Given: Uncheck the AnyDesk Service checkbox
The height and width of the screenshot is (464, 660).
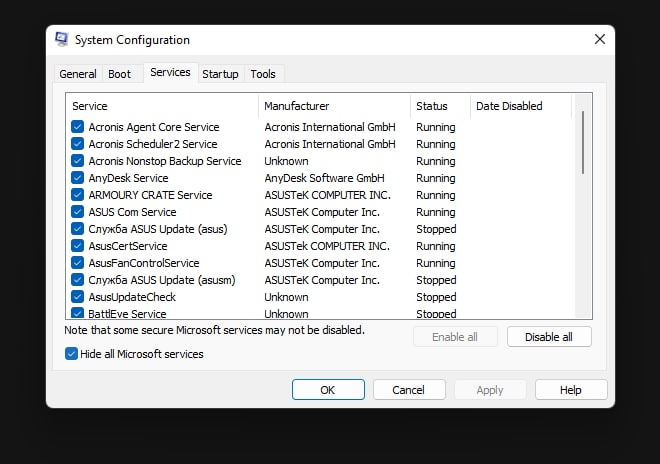Looking at the screenshot, I should (x=77, y=178).
